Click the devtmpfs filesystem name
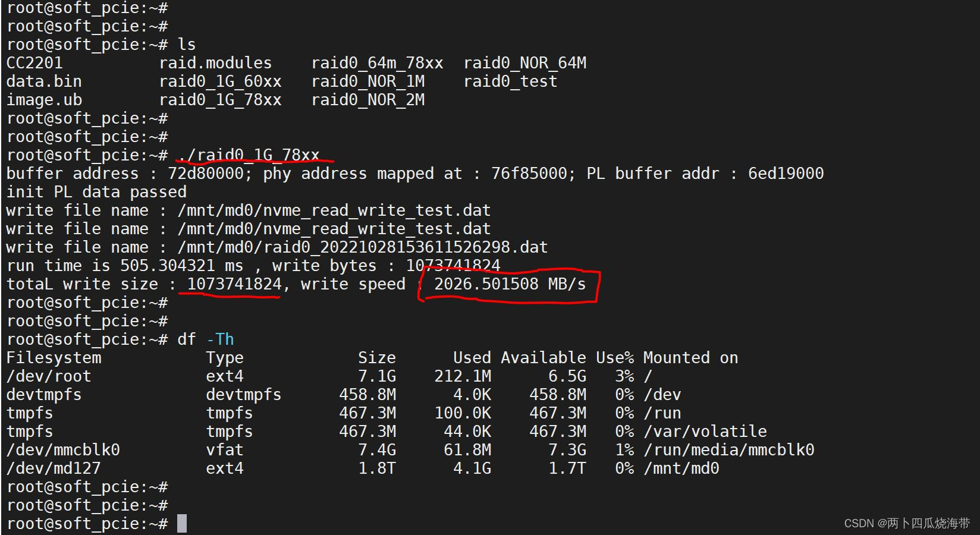 [44, 395]
